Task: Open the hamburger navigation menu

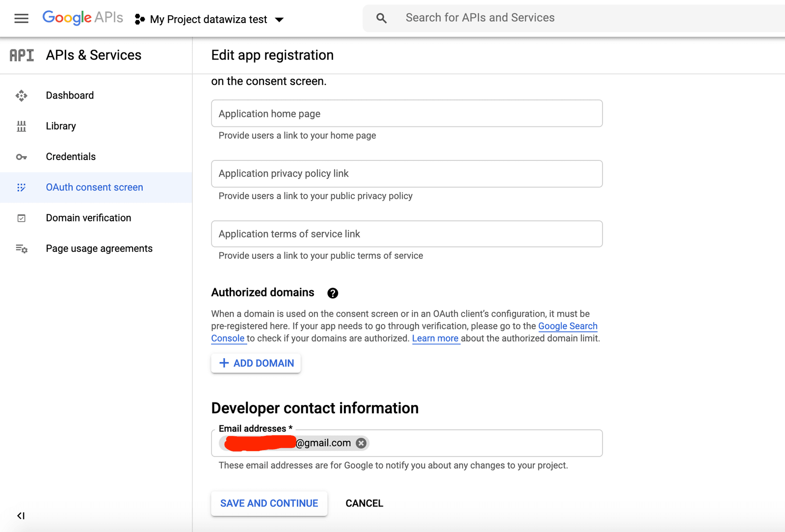Action: tap(21, 19)
